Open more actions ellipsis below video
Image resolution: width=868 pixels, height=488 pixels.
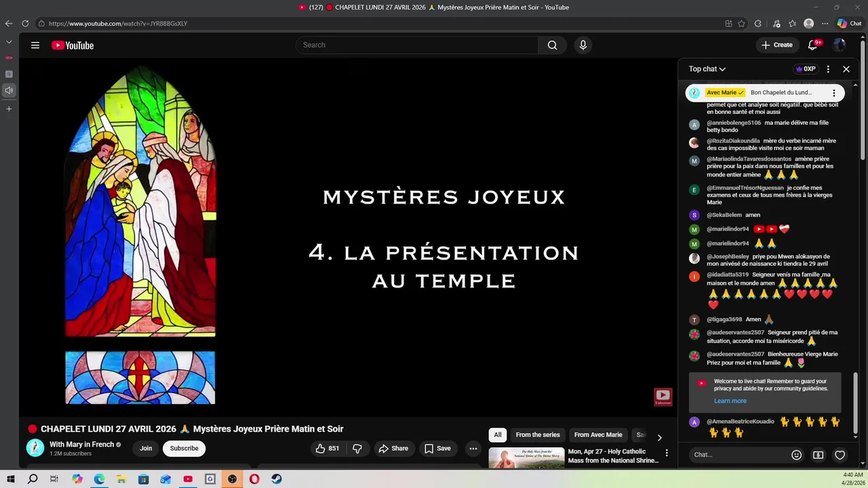[473, 448]
